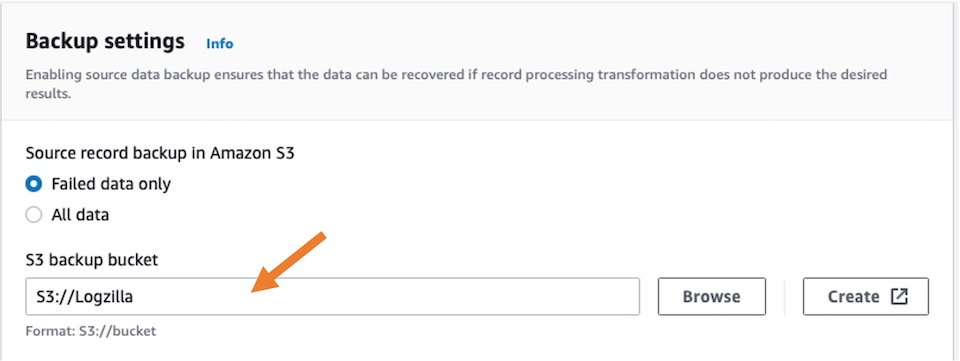This screenshot has height=361, width=960.
Task: Click the 'All data' label text
Action: pos(80,215)
